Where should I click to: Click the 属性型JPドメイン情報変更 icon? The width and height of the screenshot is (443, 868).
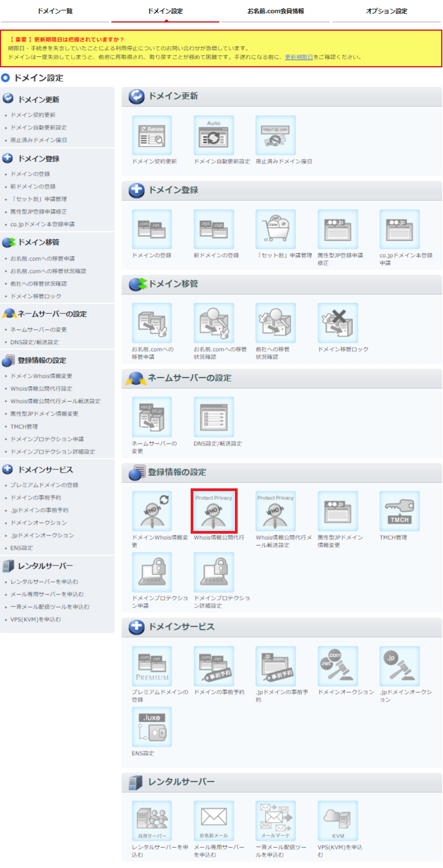[x=338, y=511]
